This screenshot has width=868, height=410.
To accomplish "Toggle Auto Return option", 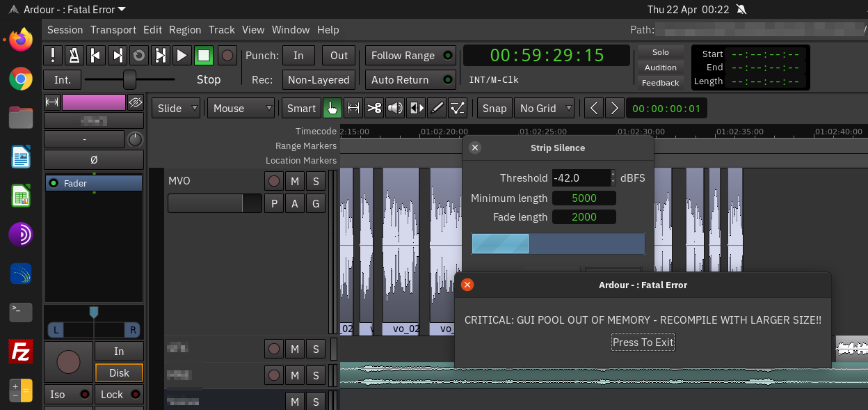I will click(410, 79).
